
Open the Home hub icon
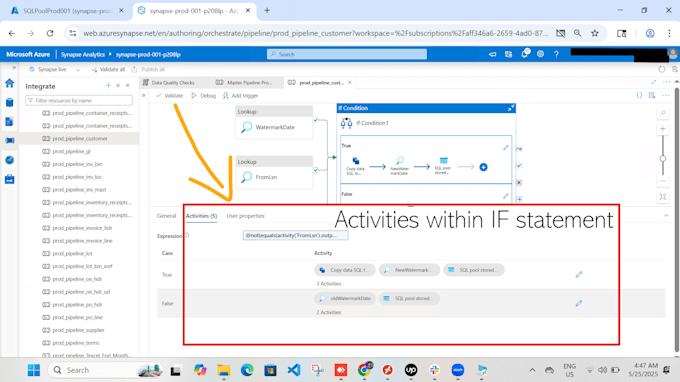(x=10, y=83)
